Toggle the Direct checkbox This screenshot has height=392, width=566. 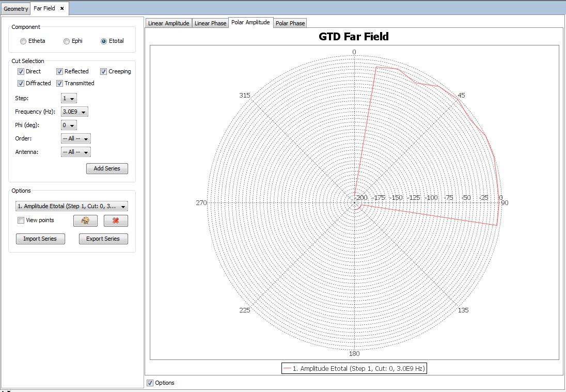pyautogui.click(x=21, y=71)
